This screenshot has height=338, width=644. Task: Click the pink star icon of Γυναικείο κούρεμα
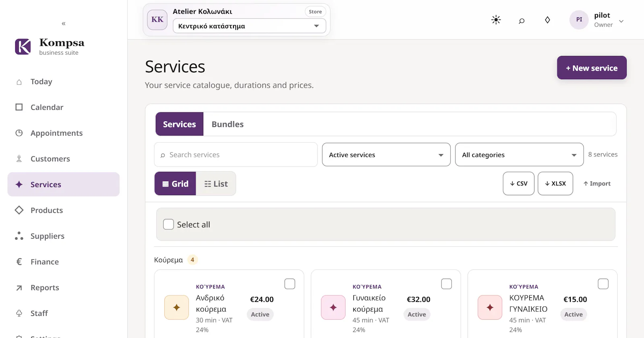tap(333, 307)
